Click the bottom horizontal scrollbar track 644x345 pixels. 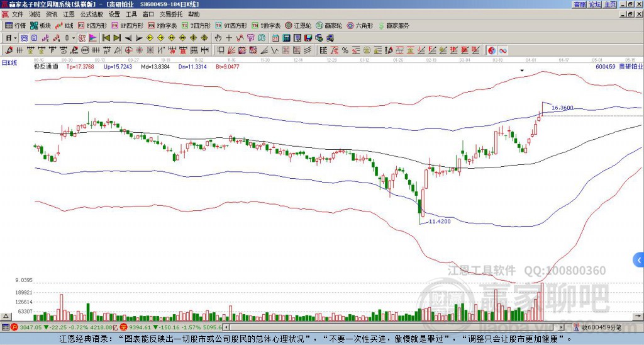(x=392, y=327)
